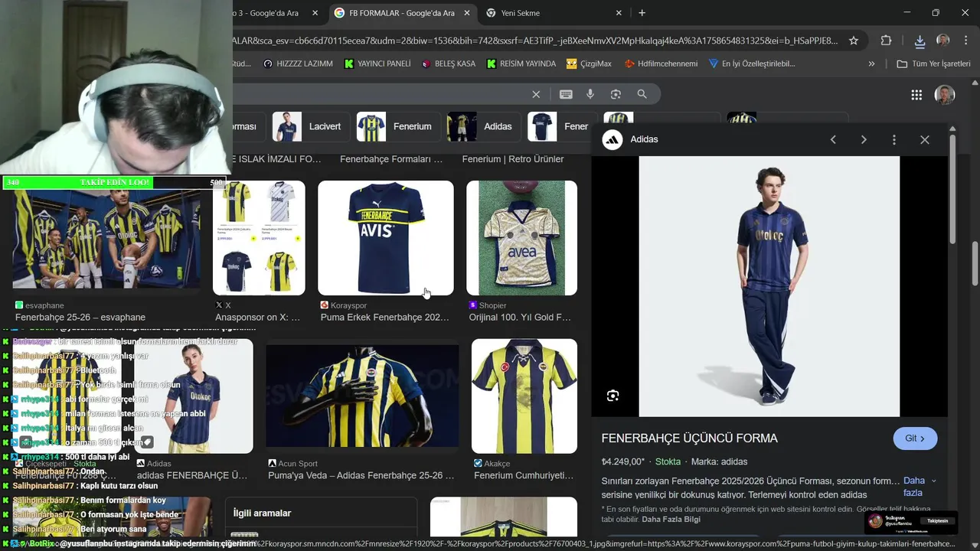Open Acun Sport Puma'ya Veda image

(362, 396)
